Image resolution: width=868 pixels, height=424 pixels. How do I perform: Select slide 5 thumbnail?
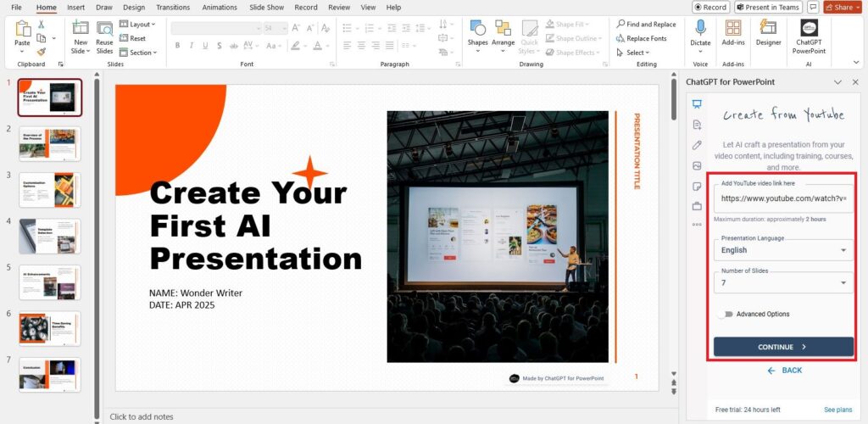click(50, 282)
